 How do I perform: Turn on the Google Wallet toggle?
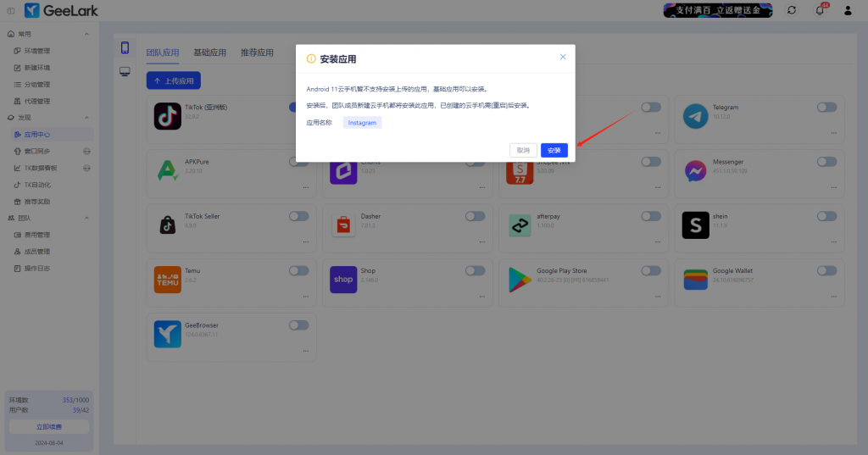pos(826,270)
